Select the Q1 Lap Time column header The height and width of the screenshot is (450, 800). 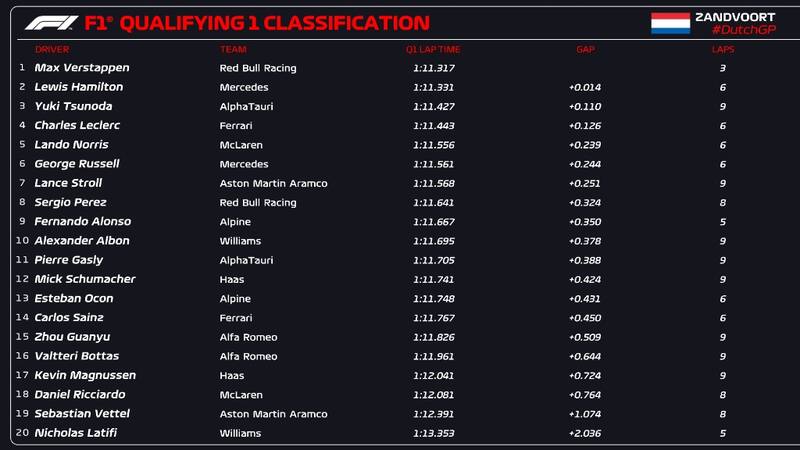coord(432,49)
